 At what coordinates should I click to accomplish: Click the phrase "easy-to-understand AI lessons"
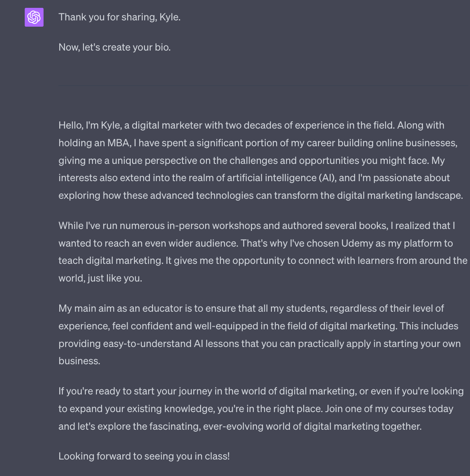click(171, 344)
